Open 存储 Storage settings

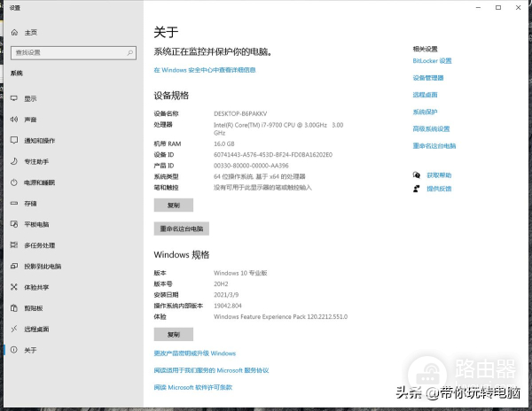click(30, 204)
